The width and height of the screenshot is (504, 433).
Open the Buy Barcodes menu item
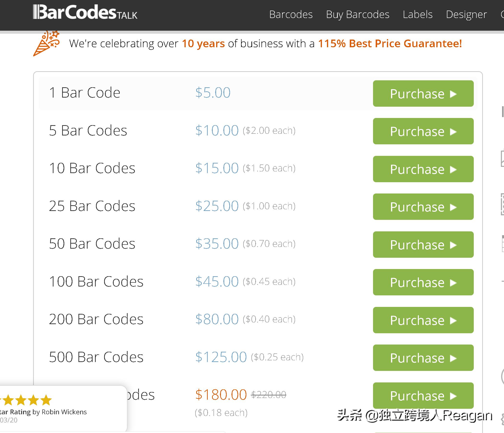click(358, 15)
